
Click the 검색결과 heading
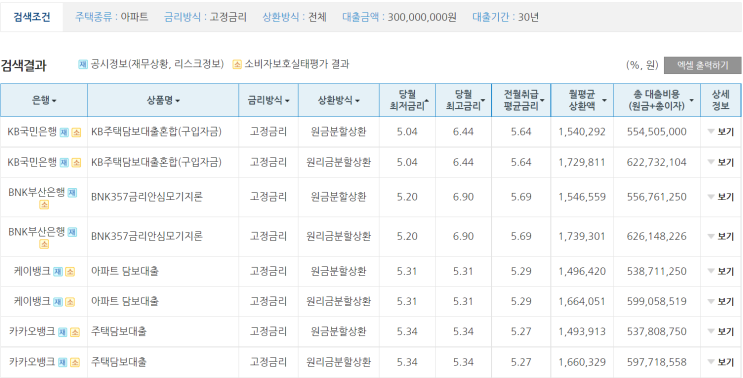[23, 65]
